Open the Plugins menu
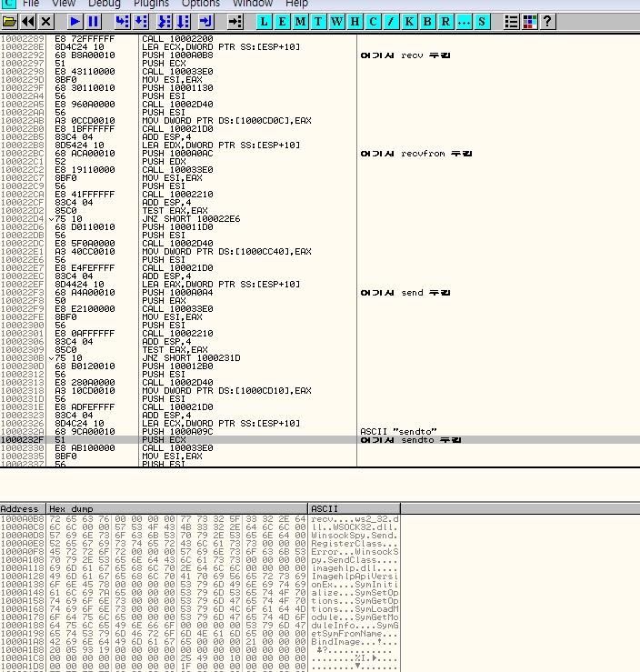The width and height of the screenshot is (640, 672). [151, 4]
